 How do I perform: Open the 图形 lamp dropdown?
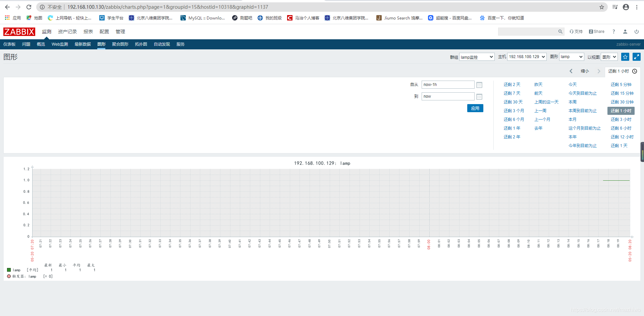pos(572,57)
